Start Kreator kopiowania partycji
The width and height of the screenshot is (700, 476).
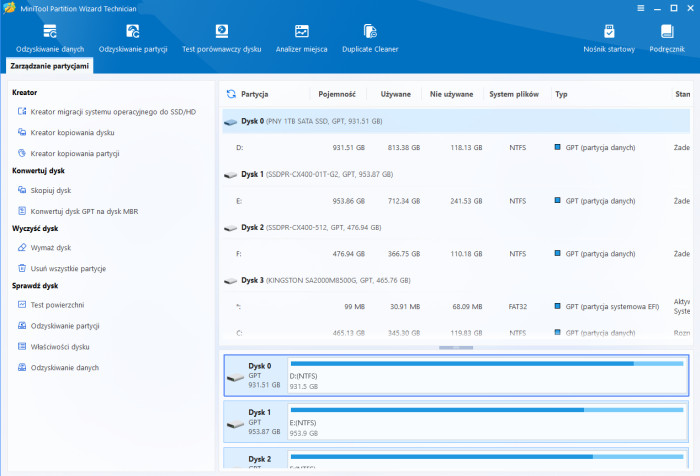(x=75, y=154)
